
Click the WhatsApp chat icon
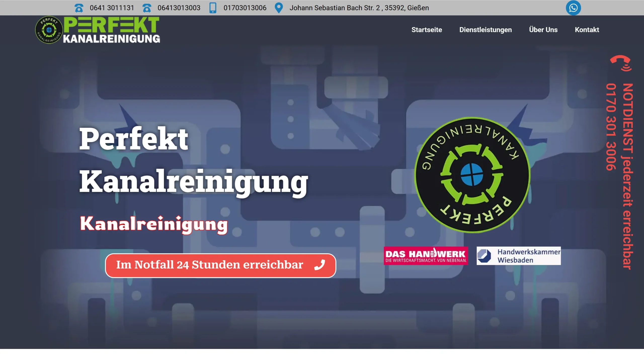tap(573, 8)
